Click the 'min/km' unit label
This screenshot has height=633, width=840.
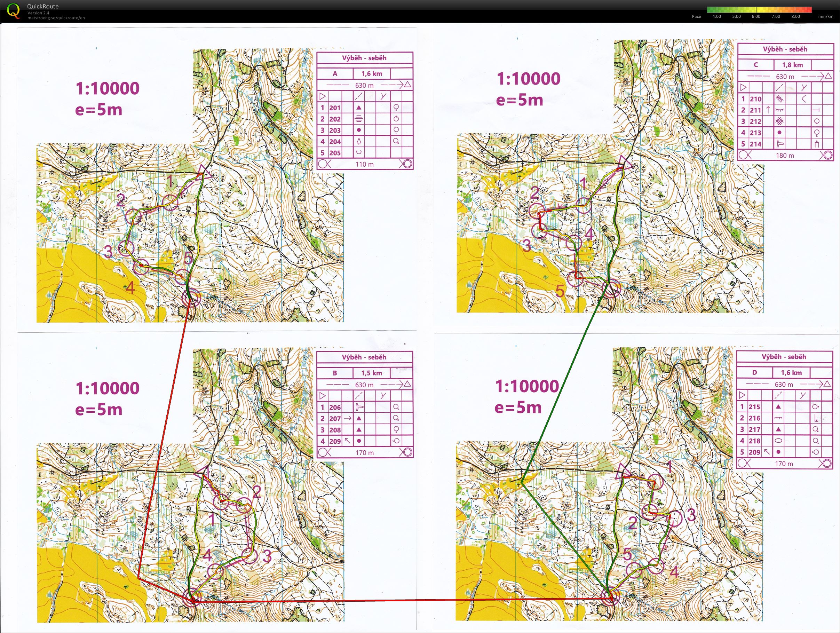[826, 16]
